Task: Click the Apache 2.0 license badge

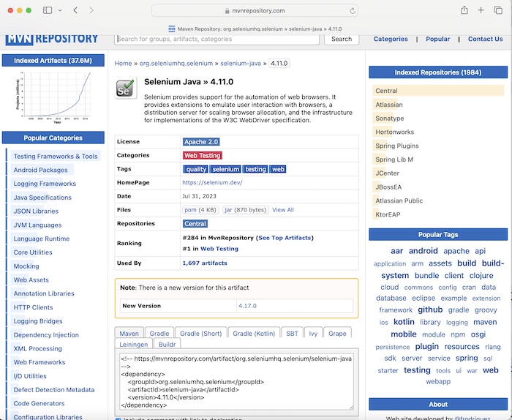Action: click(201, 142)
